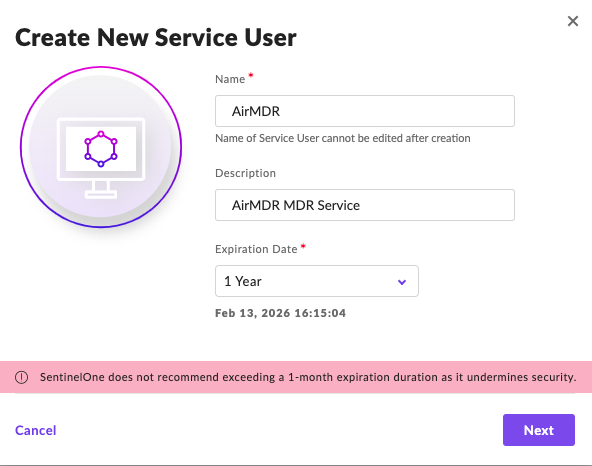Click the name cannot be edited hint
Image resolution: width=592 pixels, height=466 pixels.
[x=343, y=138]
